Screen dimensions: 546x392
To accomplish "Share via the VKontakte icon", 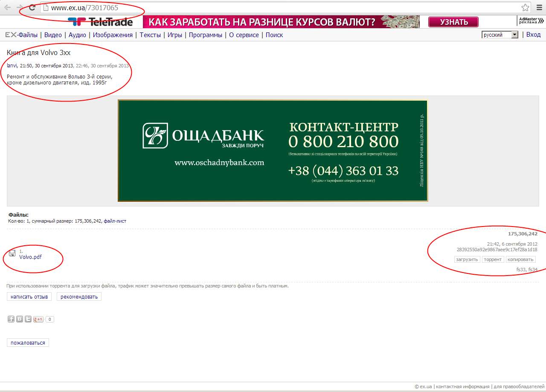I will tap(20, 319).
